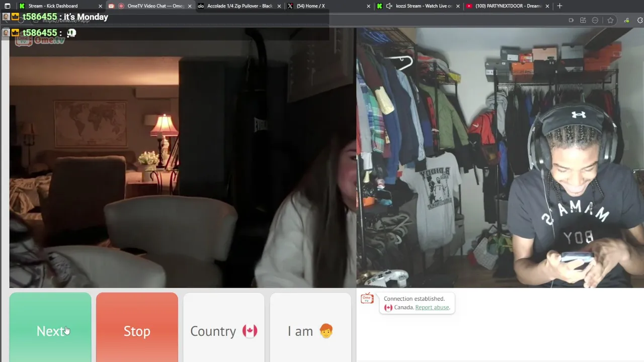Image resolution: width=644 pixels, height=362 pixels.
Task: Click the apps grid icon in address bar
Action: click(x=583, y=20)
